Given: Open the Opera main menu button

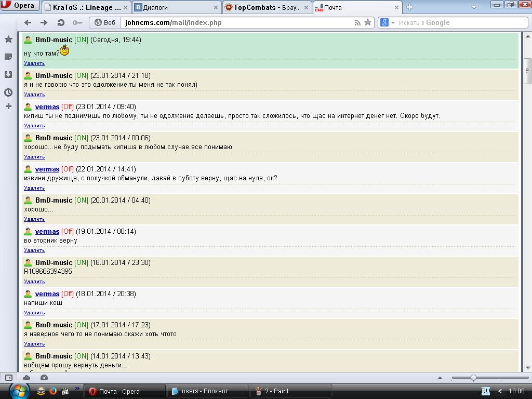Looking at the screenshot, I should (x=19, y=6).
